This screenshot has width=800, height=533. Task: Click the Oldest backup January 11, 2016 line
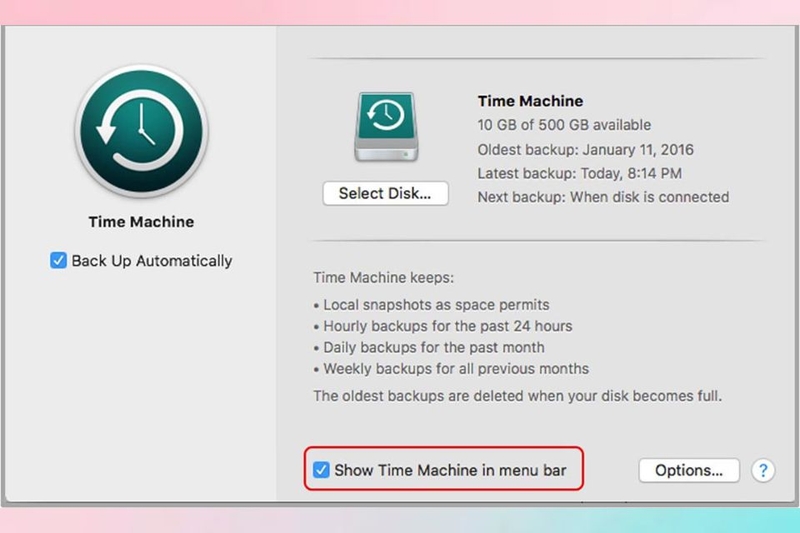585,149
